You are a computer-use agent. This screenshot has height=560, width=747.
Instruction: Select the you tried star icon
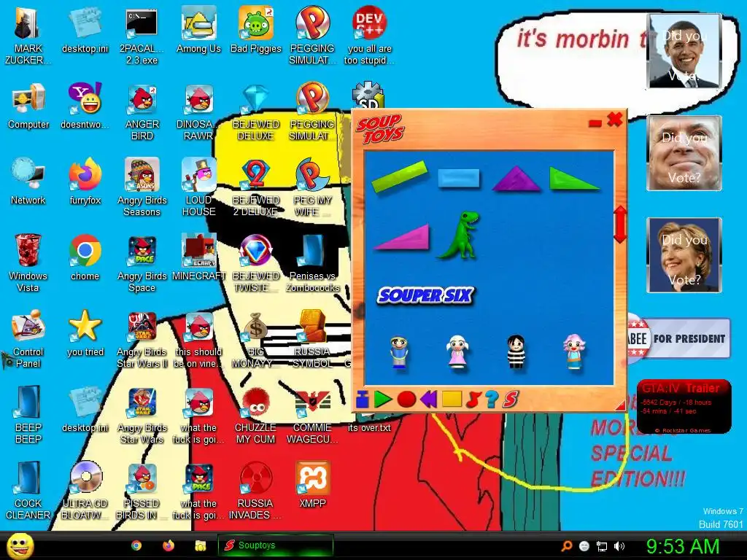85,332
